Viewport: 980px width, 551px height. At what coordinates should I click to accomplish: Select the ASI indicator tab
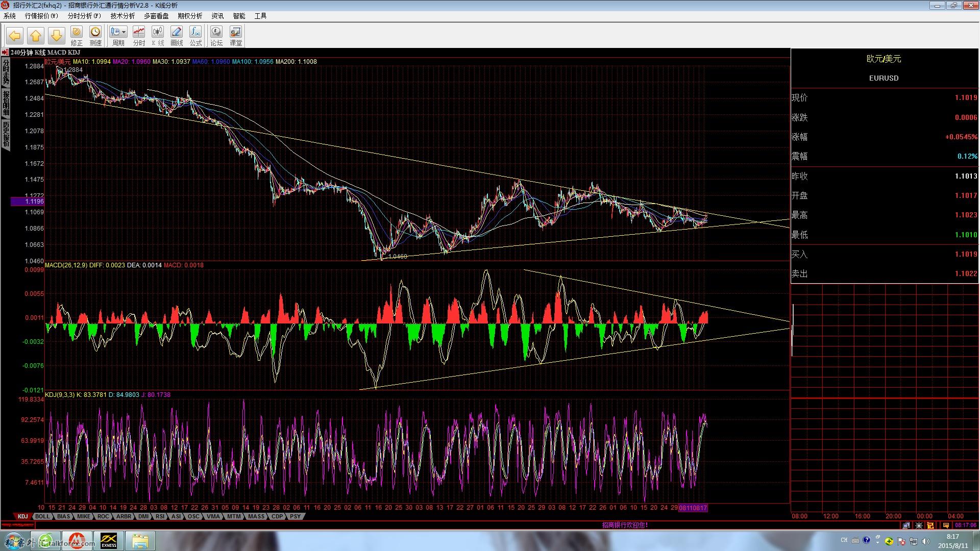[176, 516]
